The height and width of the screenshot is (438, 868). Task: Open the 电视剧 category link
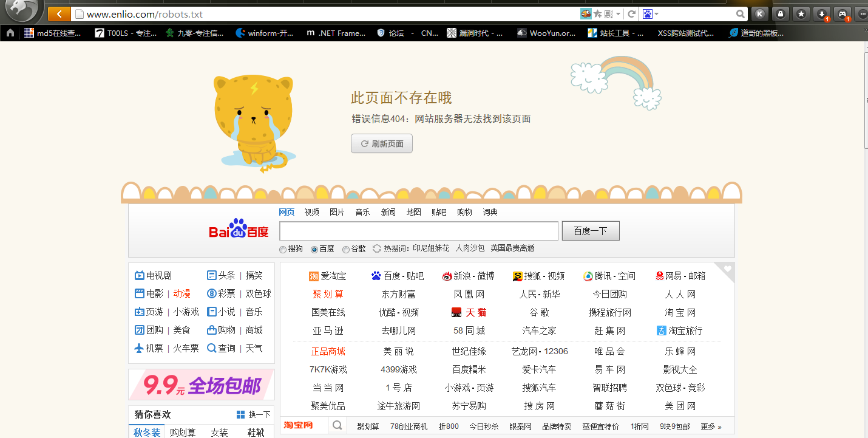(153, 275)
